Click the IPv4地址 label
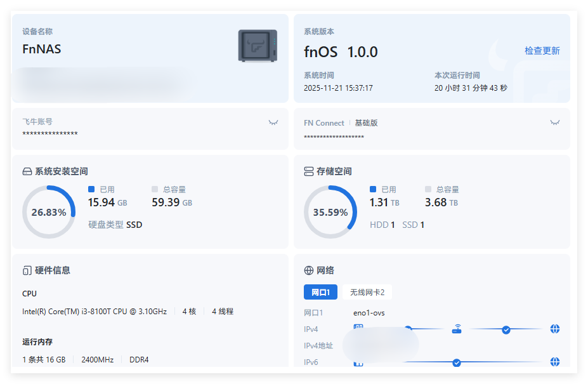 click(x=318, y=346)
